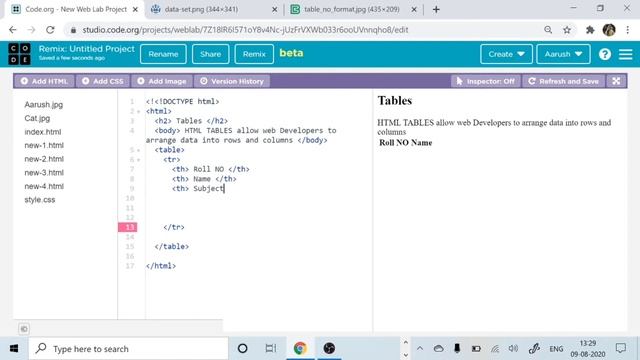This screenshot has height=360, width=640.
Task: Click the ENG language indicator
Action: (x=556, y=349)
